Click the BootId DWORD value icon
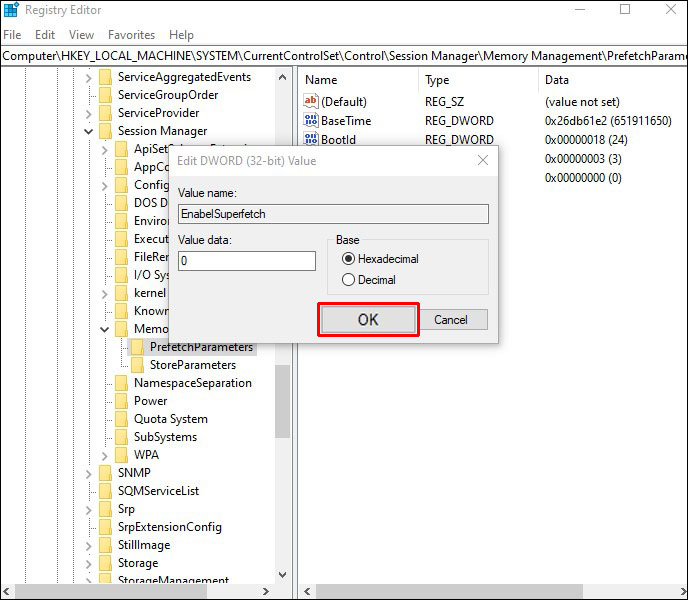 [x=311, y=139]
